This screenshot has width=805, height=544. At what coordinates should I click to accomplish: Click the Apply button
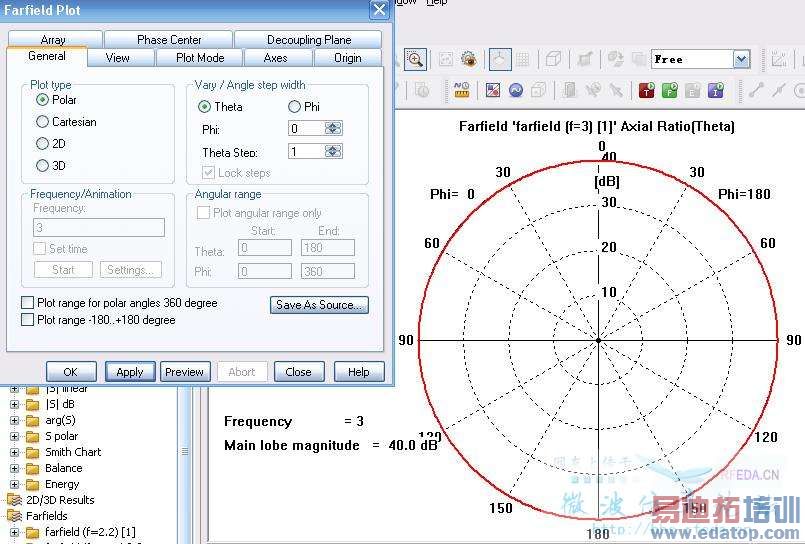(130, 372)
